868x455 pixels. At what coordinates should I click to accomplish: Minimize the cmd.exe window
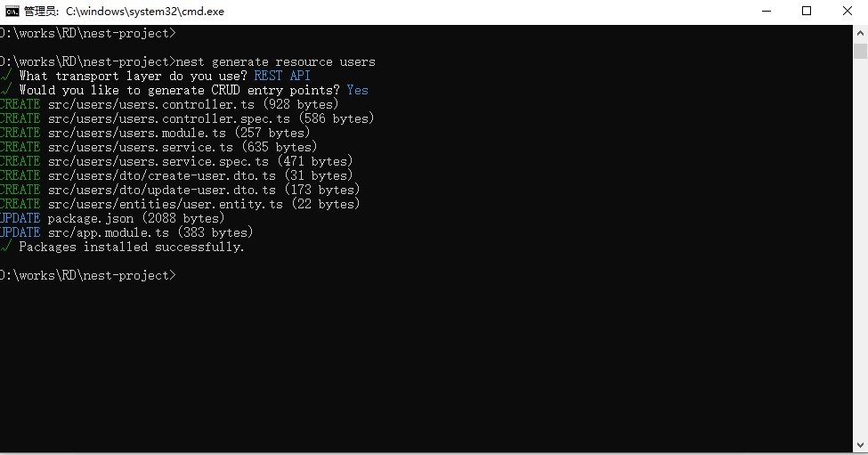766,11
